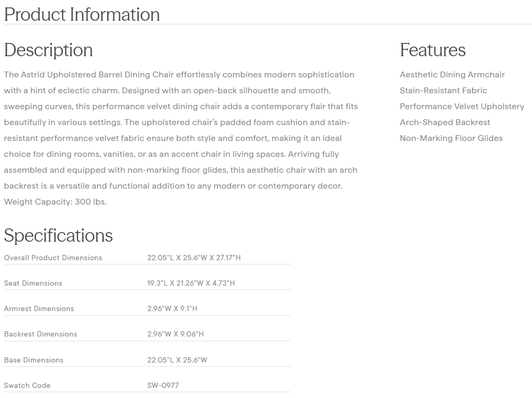Screen dimensions: 532x398
Task: Click the Performance Velvet Upholstery feature
Action: 461,107
